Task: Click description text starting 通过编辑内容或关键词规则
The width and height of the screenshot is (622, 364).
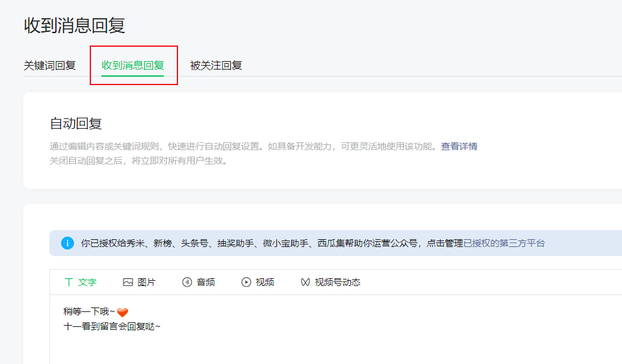Action: [x=245, y=146]
